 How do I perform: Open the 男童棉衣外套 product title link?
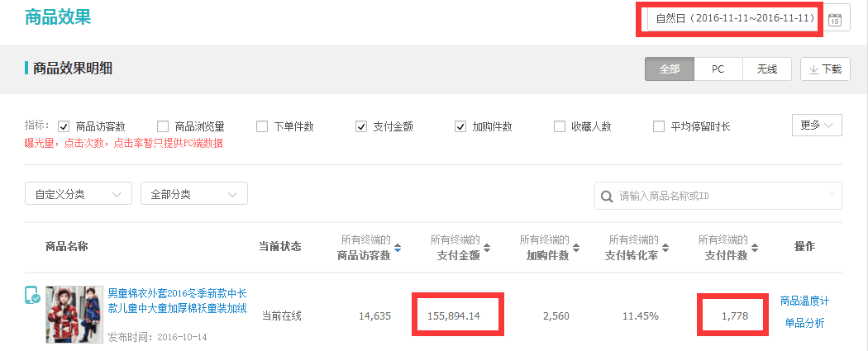(177, 300)
